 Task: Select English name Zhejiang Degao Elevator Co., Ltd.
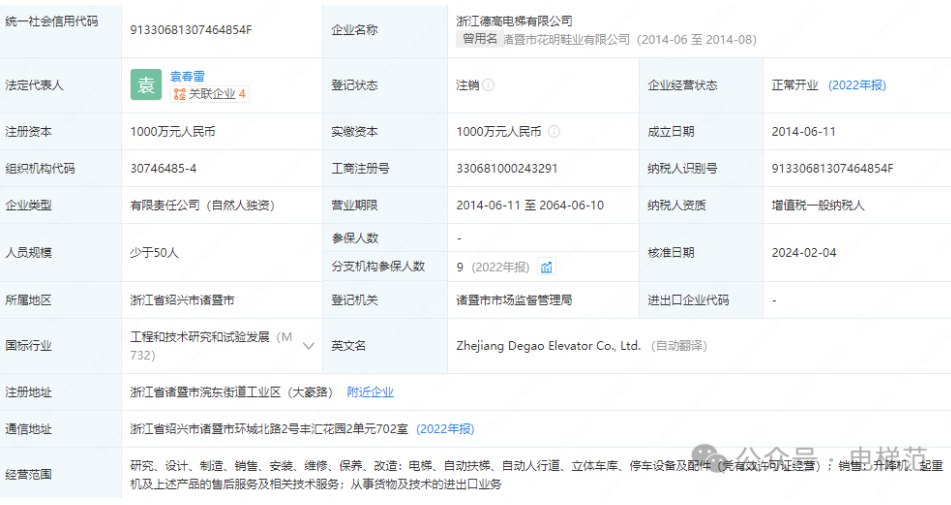tap(548, 346)
